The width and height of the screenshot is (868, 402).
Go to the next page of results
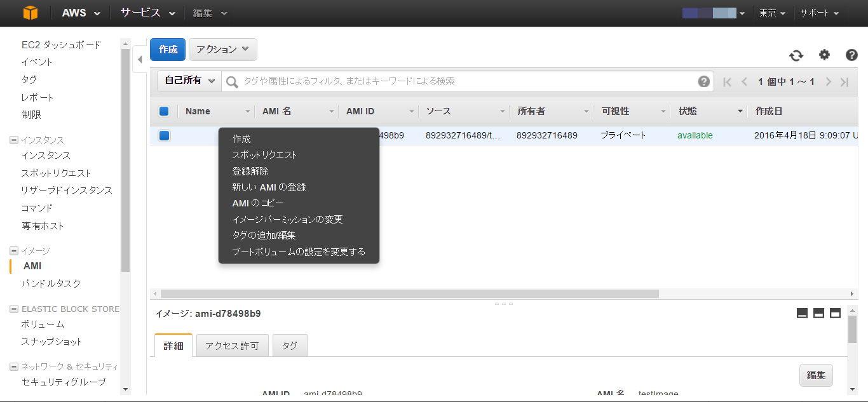829,81
